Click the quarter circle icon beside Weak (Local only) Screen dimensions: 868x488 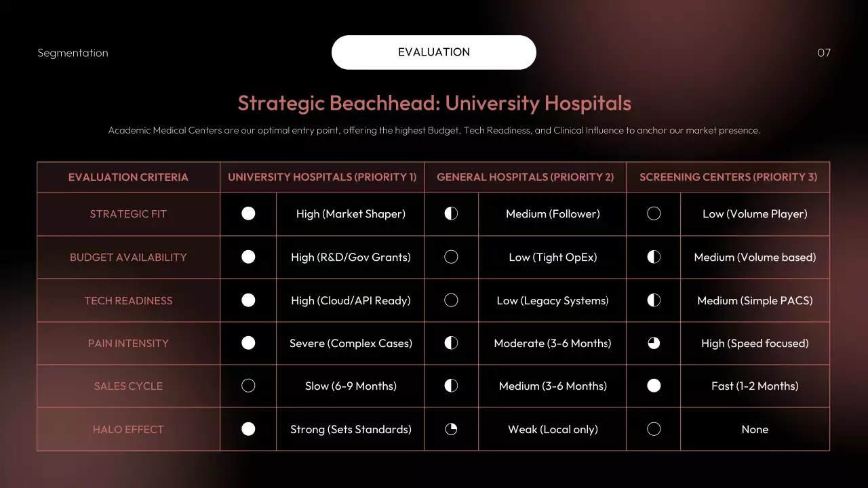451,429
